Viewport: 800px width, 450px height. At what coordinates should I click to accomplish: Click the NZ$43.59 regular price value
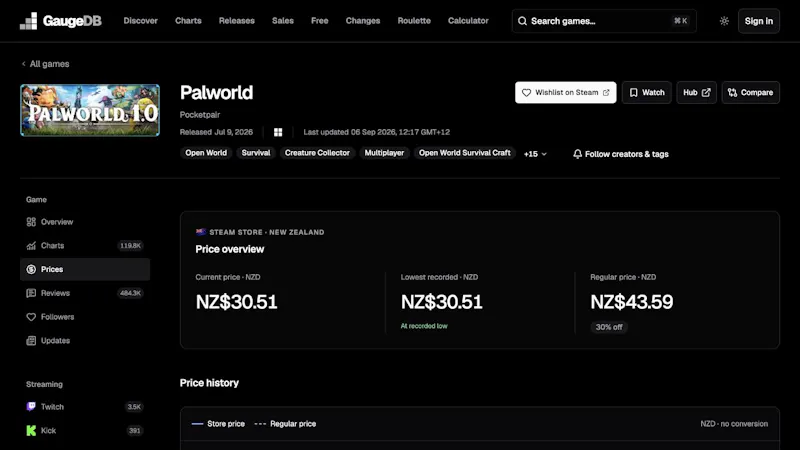[x=632, y=302]
